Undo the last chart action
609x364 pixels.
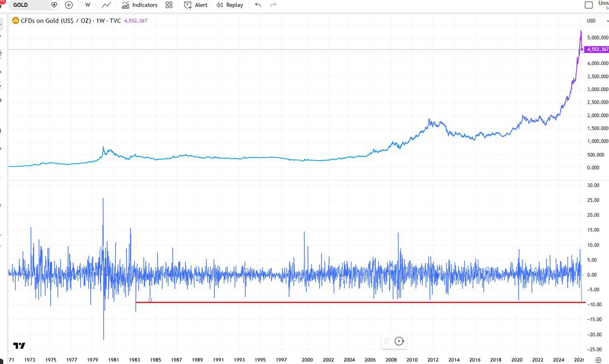point(258,5)
